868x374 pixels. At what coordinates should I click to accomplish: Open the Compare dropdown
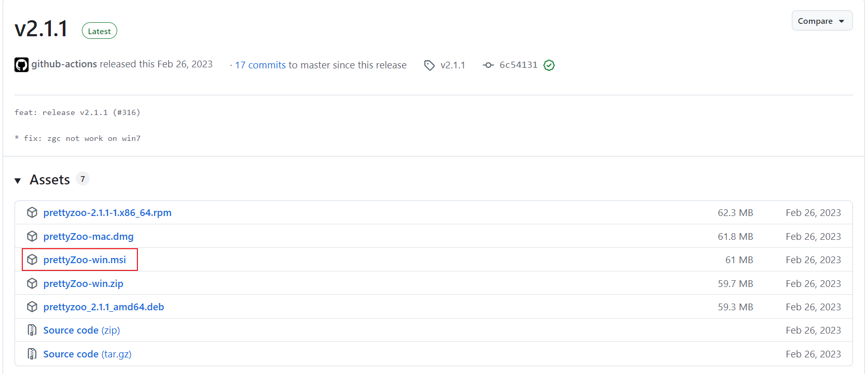(x=822, y=21)
